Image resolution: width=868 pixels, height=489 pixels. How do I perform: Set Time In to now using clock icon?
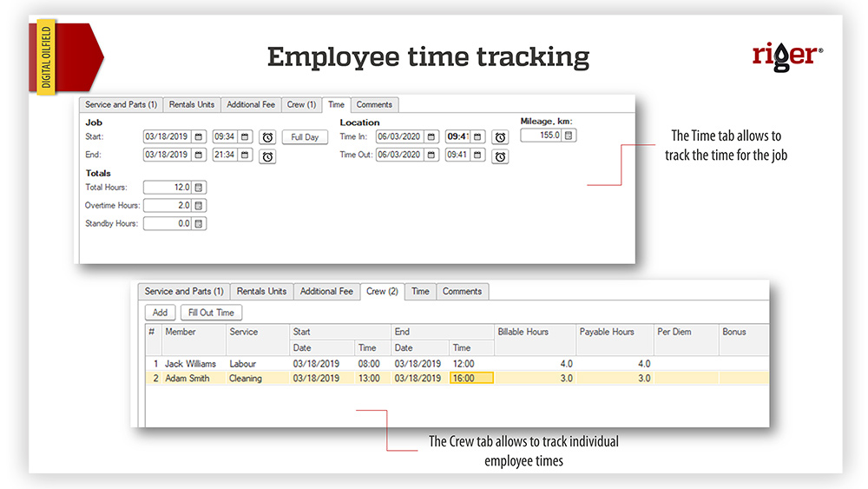click(500, 137)
